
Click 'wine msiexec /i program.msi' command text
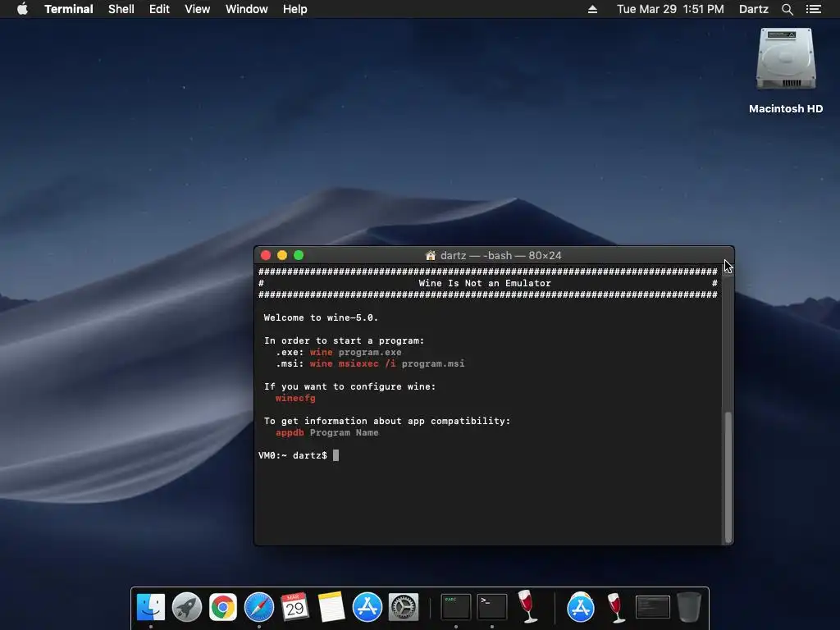(387, 363)
